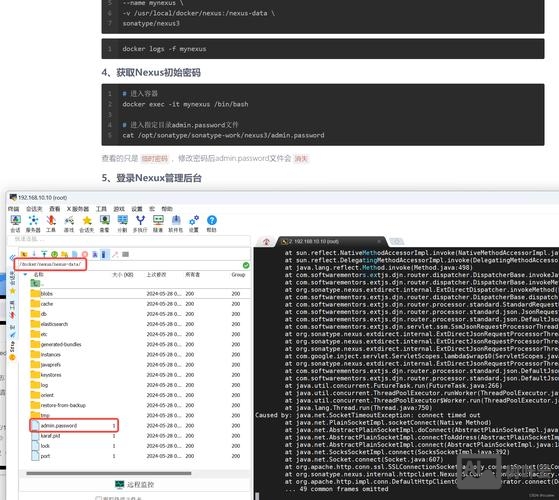
Task: Click the green refresh icon in SFTP toolbar
Action: pos(54,254)
